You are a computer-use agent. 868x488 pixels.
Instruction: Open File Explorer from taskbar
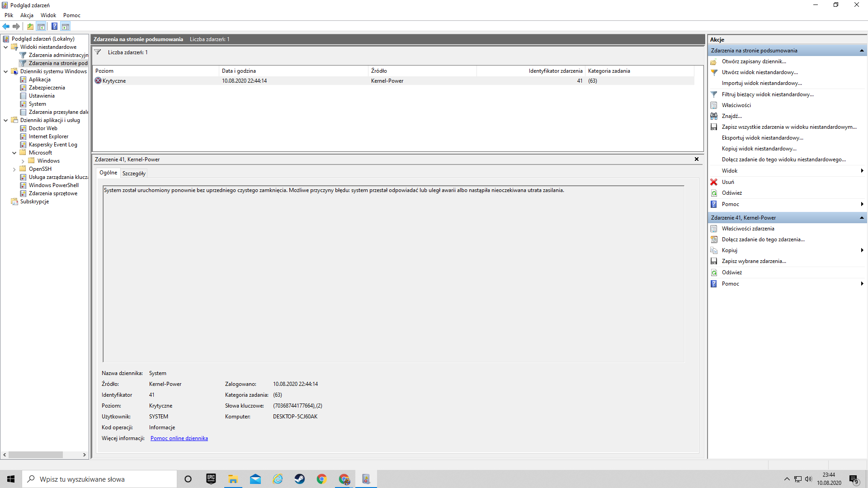[x=233, y=479]
